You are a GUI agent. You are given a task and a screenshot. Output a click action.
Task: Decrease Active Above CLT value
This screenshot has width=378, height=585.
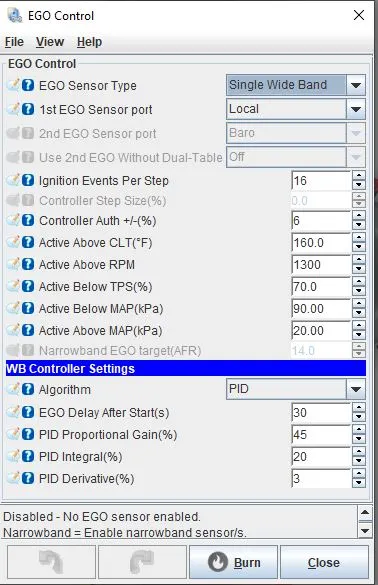click(359, 247)
